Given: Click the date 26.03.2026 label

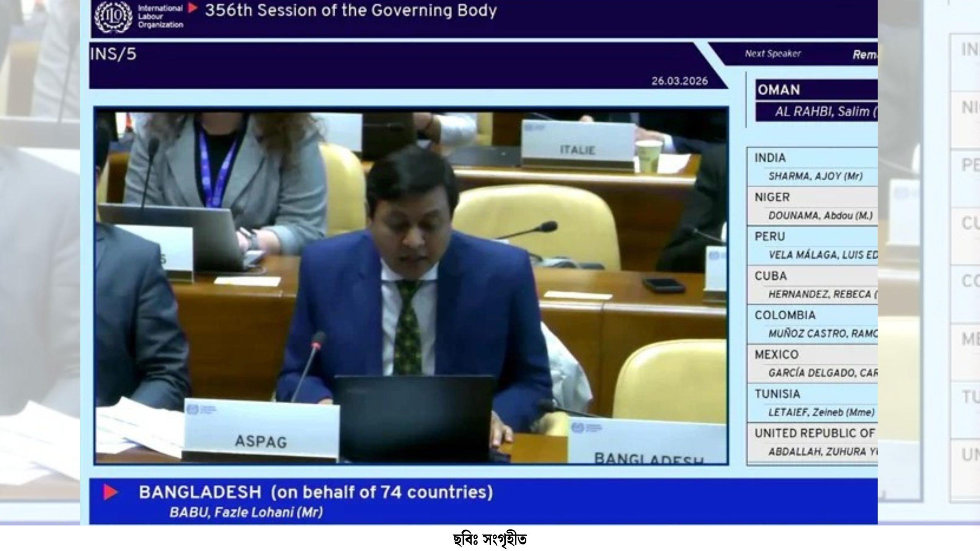Looking at the screenshot, I should click(x=679, y=81).
